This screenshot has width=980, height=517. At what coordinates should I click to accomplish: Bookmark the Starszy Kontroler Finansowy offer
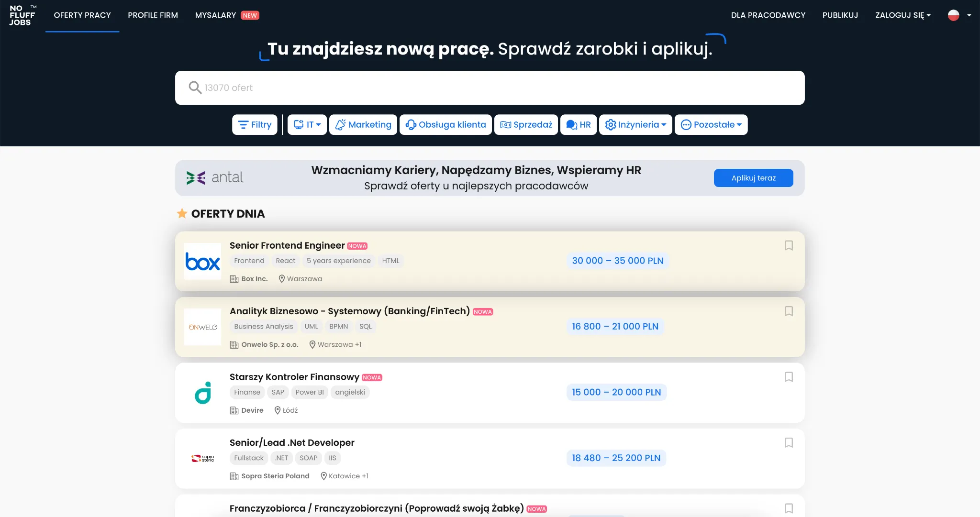click(x=789, y=377)
